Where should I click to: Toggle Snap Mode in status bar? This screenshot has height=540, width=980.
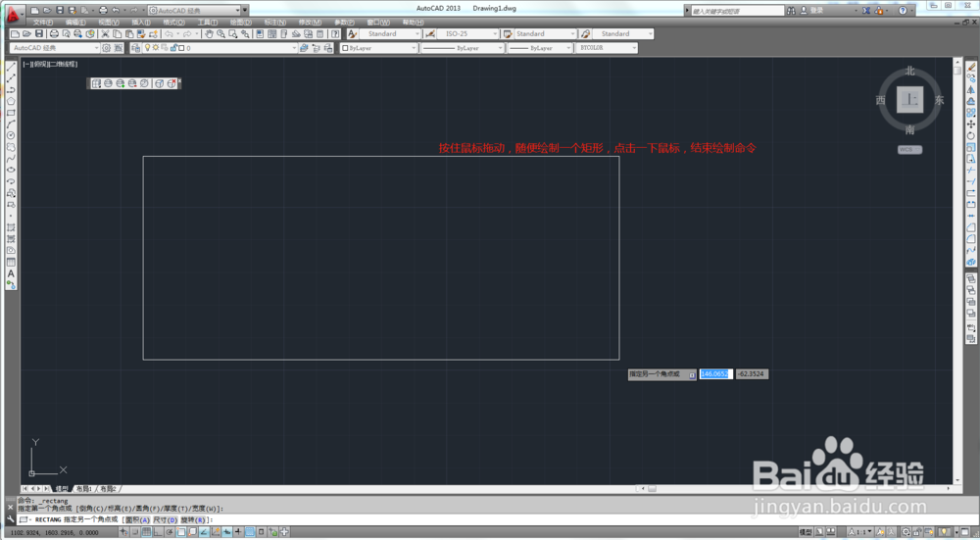(135, 532)
